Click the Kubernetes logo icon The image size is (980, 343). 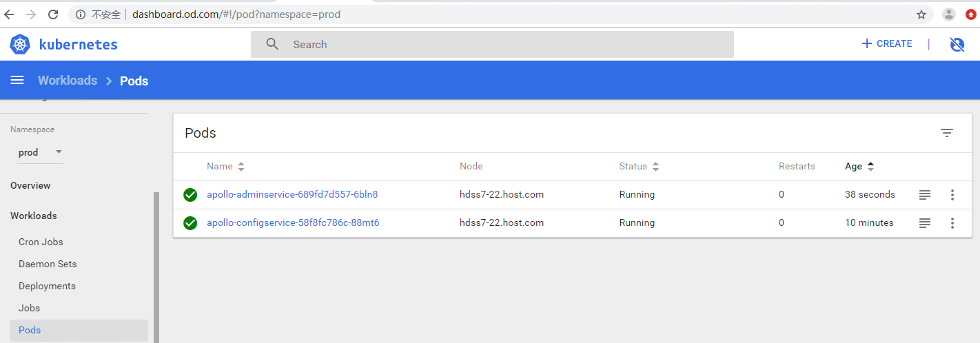tap(20, 45)
